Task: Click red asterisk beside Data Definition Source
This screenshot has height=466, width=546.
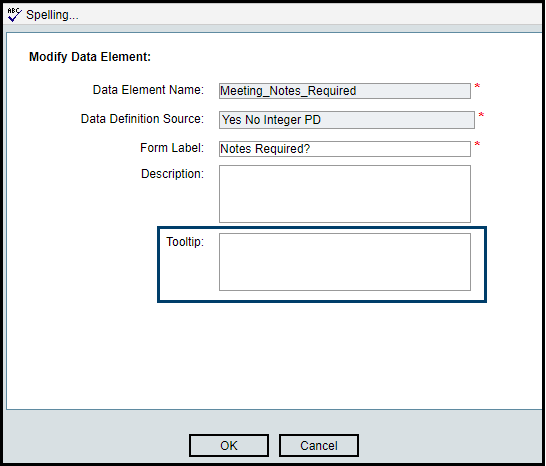Action: click(x=481, y=115)
